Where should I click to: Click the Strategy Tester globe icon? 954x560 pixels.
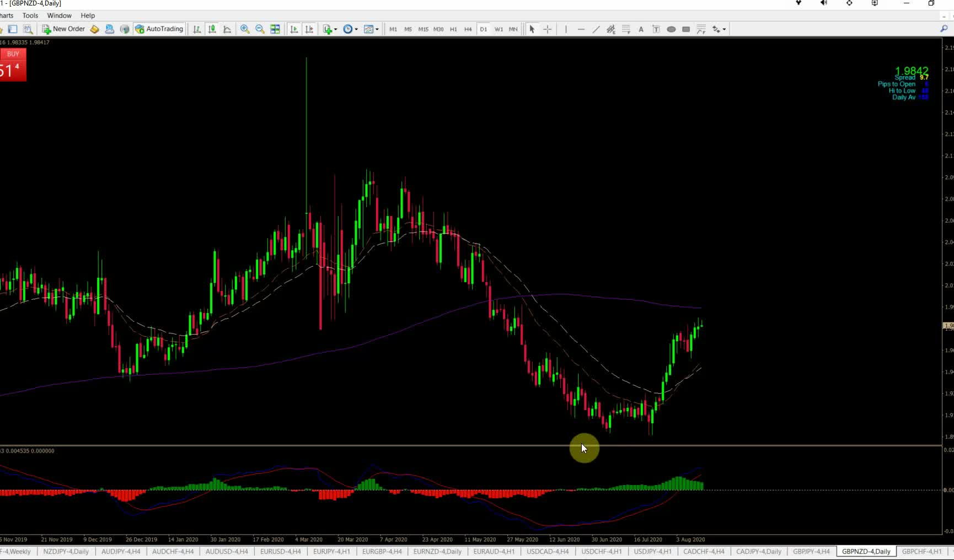pos(125,29)
